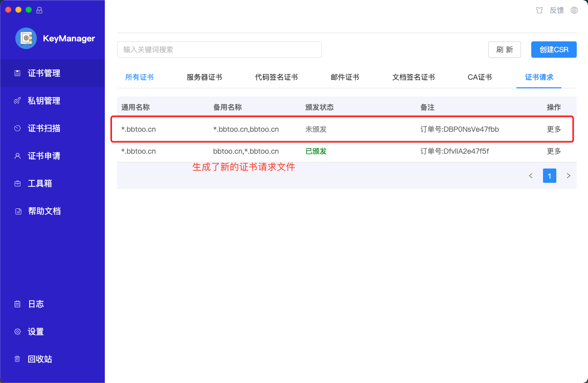Click the globe language icon
The width and height of the screenshot is (588, 383).
pyautogui.click(x=574, y=10)
